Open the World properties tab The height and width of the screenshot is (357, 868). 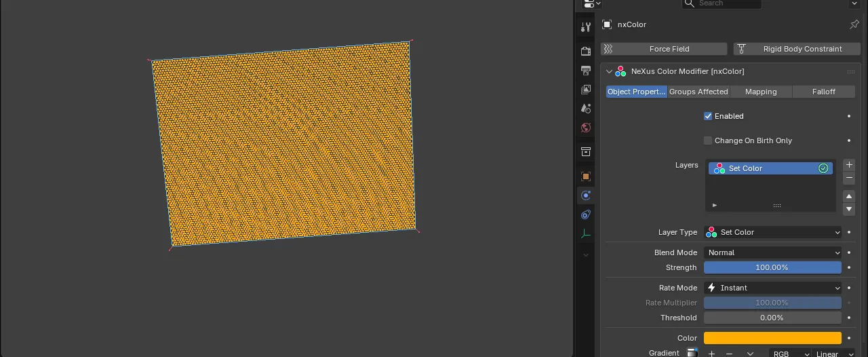(x=586, y=128)
